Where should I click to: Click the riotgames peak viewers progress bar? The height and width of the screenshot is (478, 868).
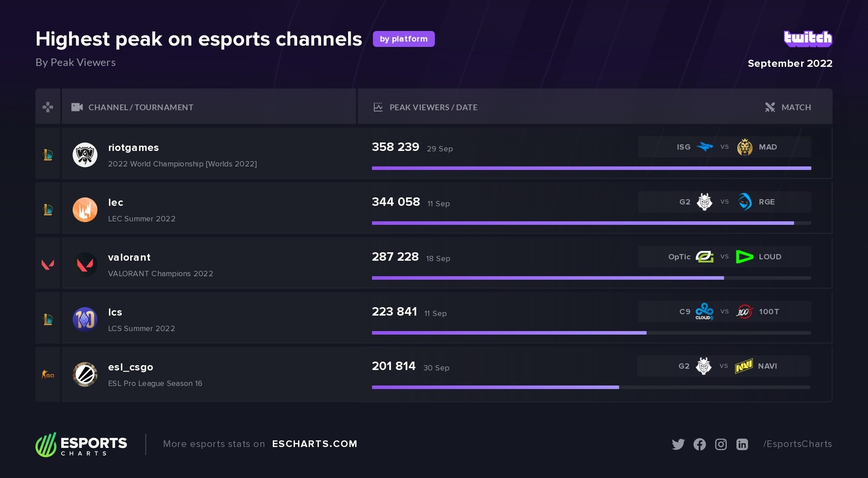[x=591, y=168]
